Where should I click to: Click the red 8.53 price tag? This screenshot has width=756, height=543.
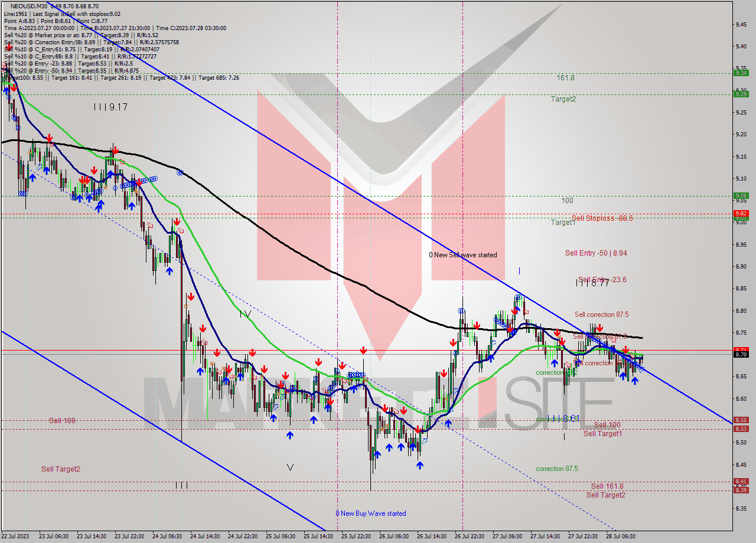coord(741,428)
